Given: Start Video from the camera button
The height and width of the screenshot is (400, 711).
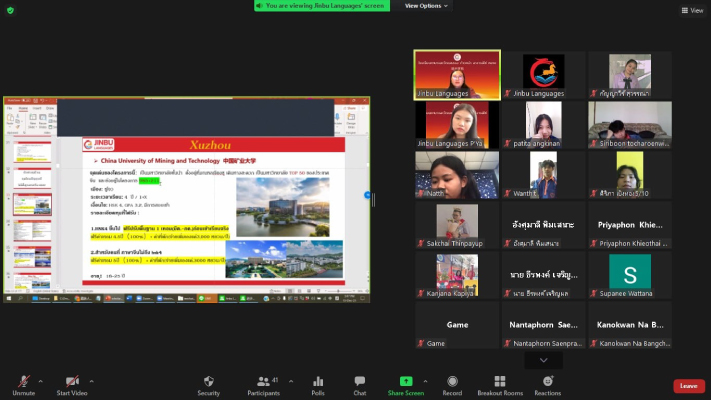Looking at the screenshot, I should pos(72,382).
